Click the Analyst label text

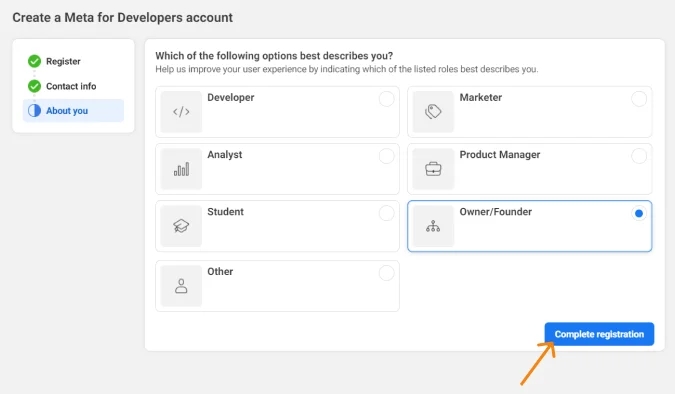(225, 155)
